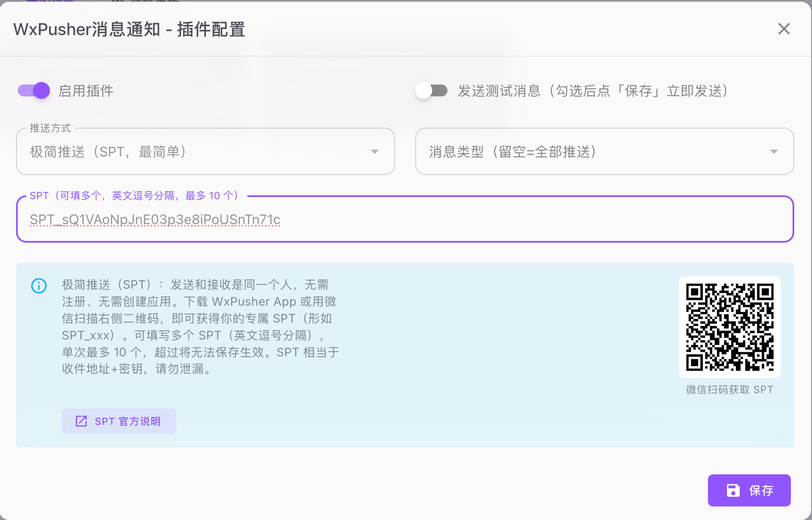The image size is (812, 520).
Task: Click the 推送方式 dropdown arrow
Action: tap(374, 152)
